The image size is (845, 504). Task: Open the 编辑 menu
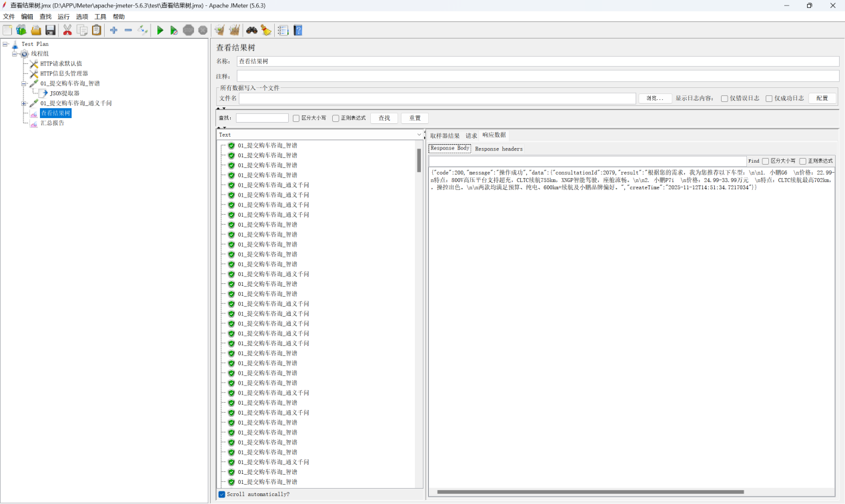pos(27,17)
